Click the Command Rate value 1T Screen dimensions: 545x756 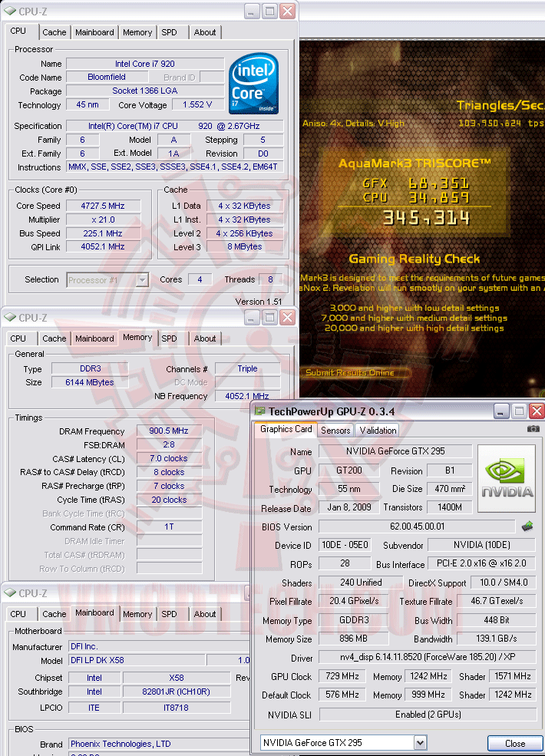pos(169,527)
